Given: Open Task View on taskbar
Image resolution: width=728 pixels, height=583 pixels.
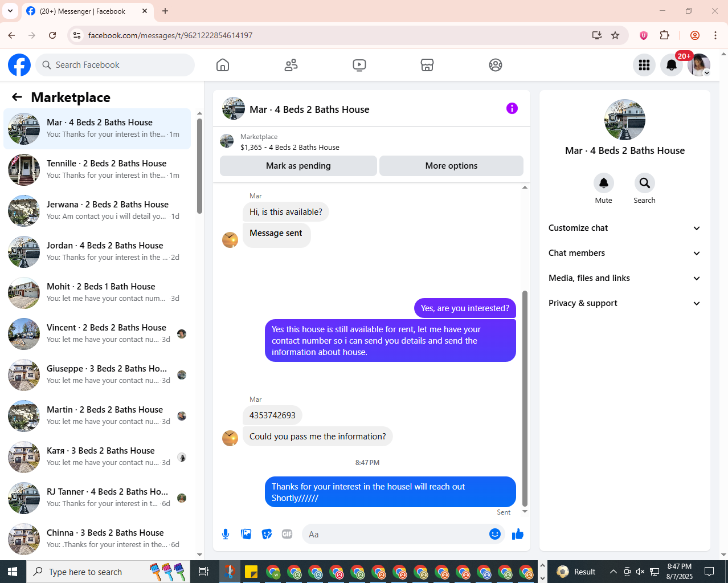Looking at the screenshot, I should click(204, 572).
